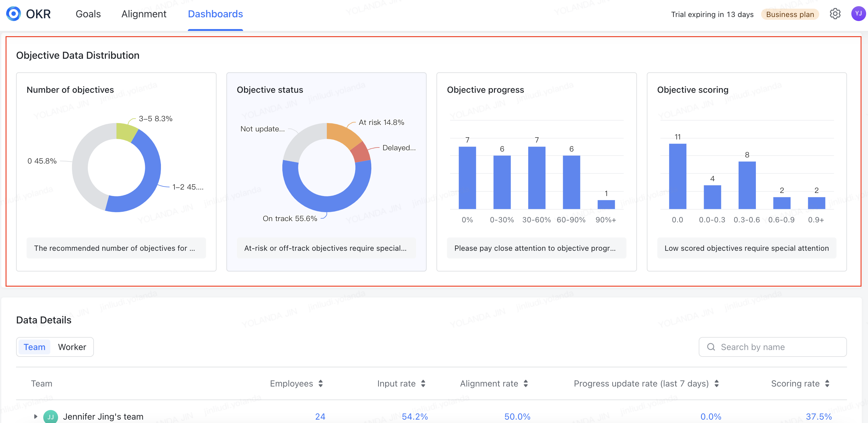Open the Alignment tab
868x423 pixels.
(144, 14)
